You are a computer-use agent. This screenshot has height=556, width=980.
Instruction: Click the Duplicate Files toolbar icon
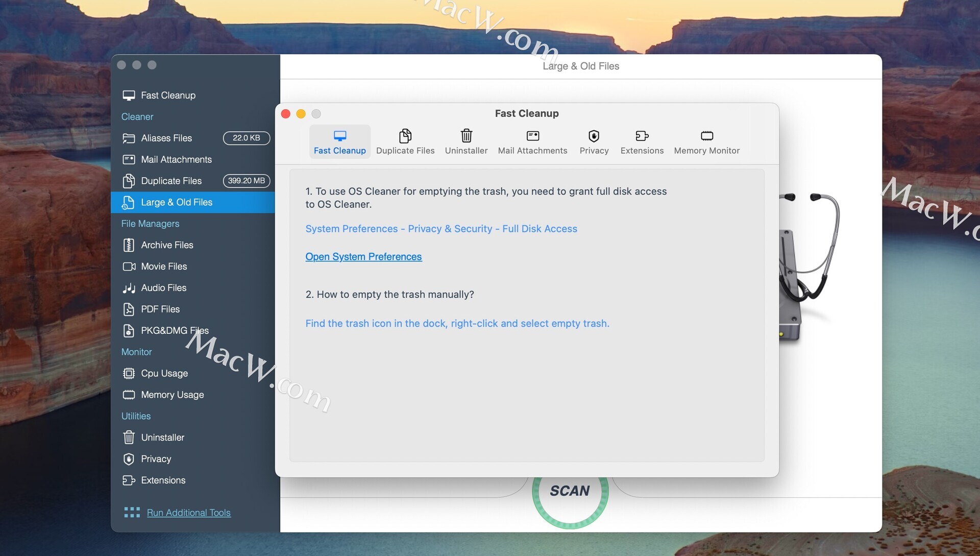[405, 136]
